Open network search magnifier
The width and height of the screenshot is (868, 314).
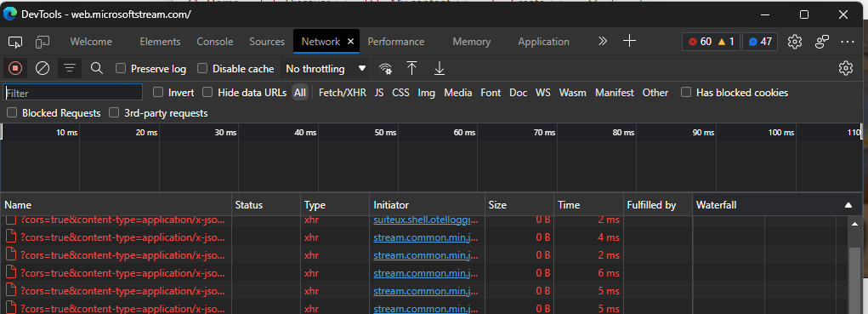click(x=97, y=69)
